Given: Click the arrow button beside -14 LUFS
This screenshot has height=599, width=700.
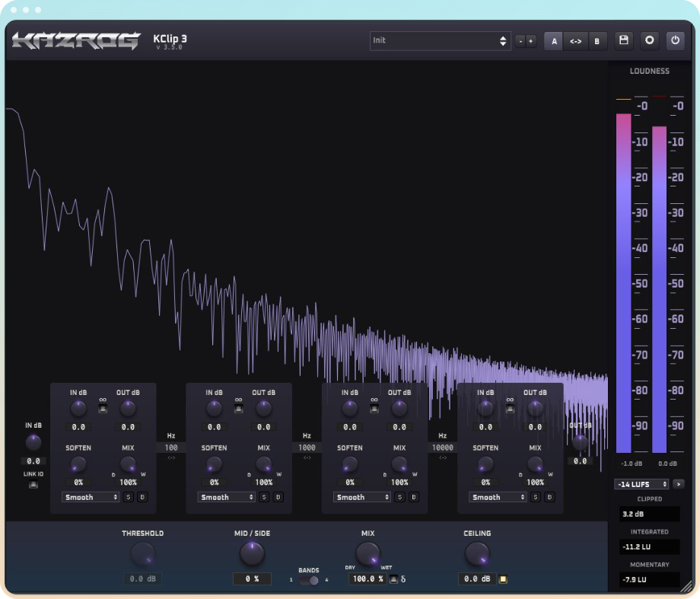Looking at the screenshot, I should tap(679, 484).
